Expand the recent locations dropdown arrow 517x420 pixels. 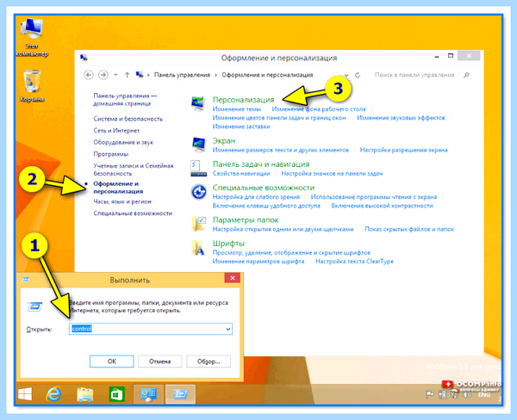coord(115,75)
